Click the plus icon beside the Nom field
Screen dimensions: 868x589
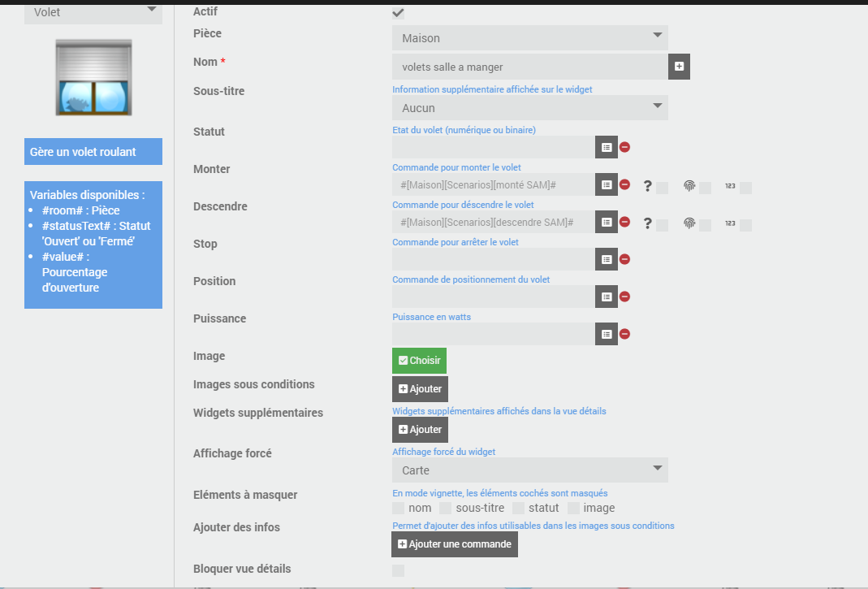[679, 67]
